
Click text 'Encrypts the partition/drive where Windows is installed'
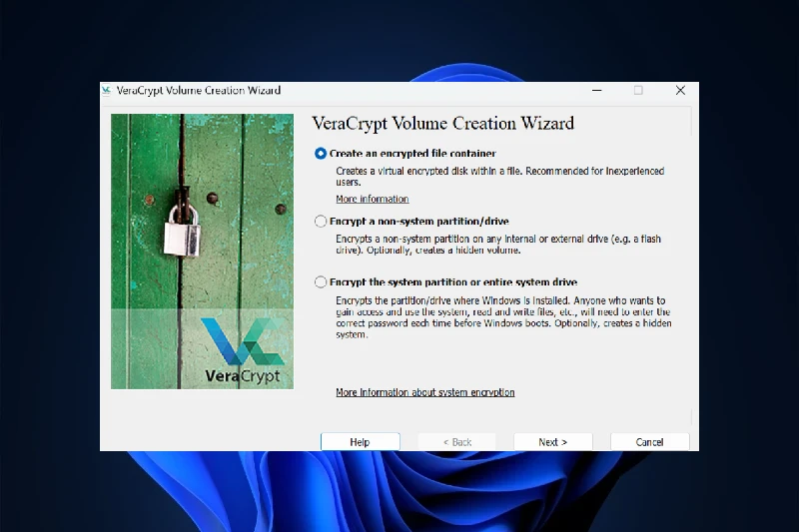point(452,300)
